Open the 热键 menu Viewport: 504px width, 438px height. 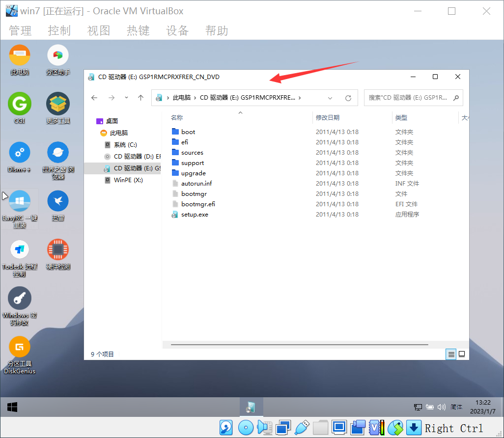tap(138, 31)
